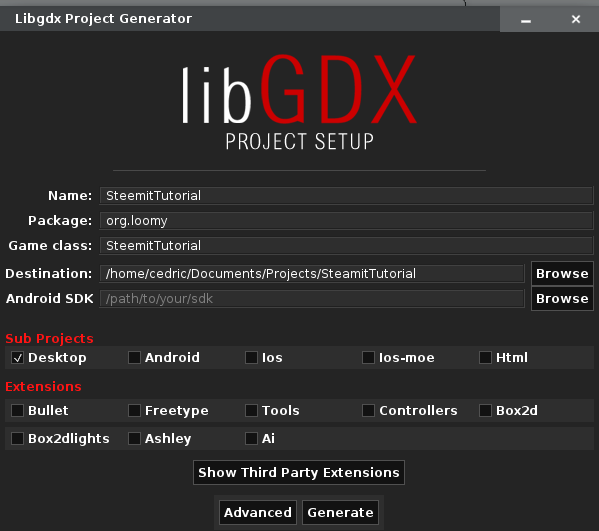The width and height of the screenshot is (599, 531).
Task: Tick the Ios sub project checkbox
Action: click(251, 358)
